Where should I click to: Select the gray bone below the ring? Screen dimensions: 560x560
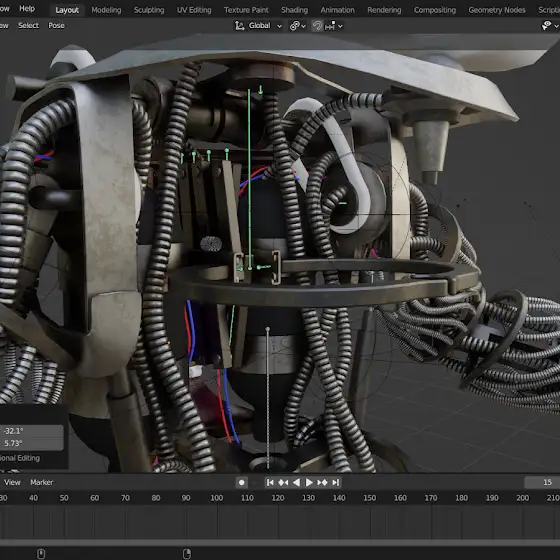(x=268, y=398)
